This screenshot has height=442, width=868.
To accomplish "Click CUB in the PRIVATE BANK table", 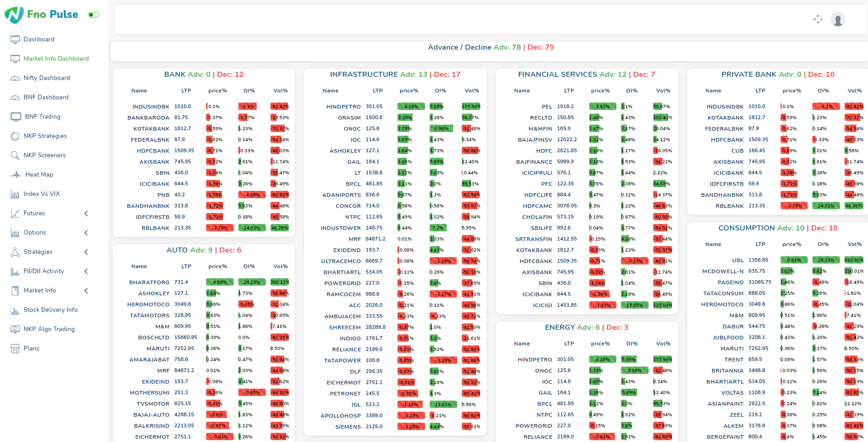I will (737, 151).
